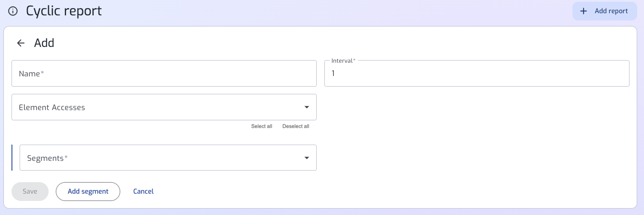Click the plus icon in Add report
This screenshot has width=644, height=215.
584,11
